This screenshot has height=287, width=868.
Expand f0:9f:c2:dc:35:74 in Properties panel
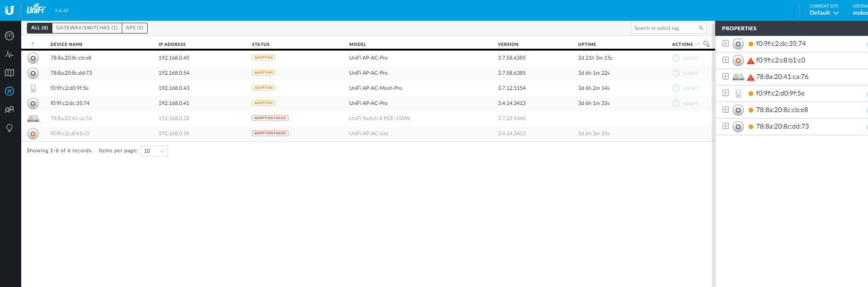725,43
